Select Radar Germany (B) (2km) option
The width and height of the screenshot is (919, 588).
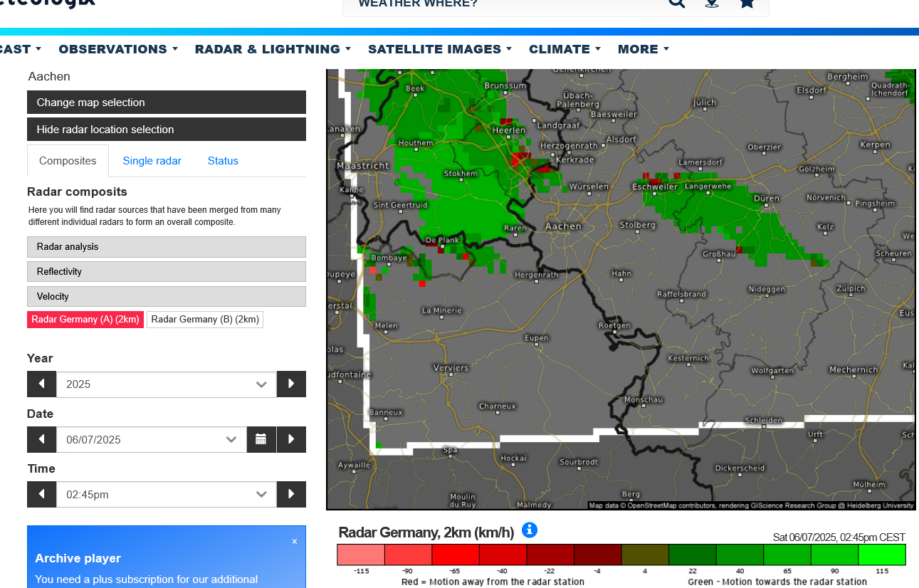(x=205, y=320)
